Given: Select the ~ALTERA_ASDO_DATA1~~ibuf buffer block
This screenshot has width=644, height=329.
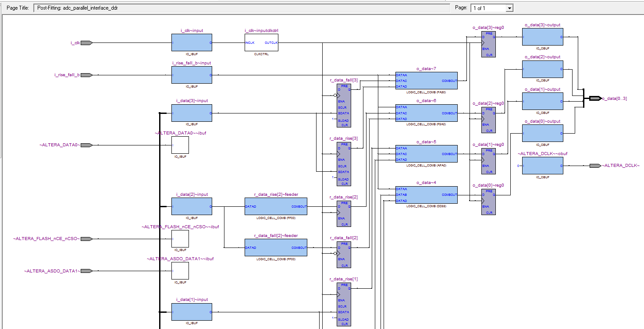Looking at the screenshot, I should pyautogui.click(x=180, y=271).
